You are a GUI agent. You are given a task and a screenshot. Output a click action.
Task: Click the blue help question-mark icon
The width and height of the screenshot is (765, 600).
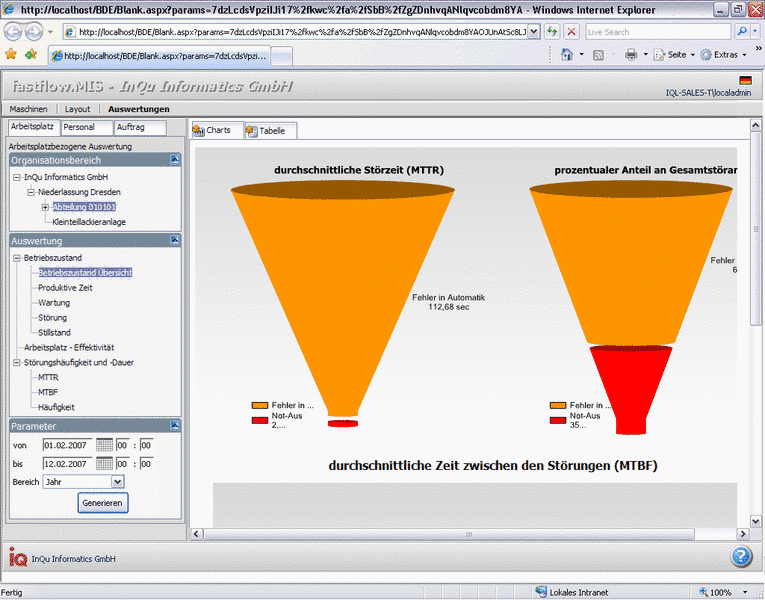click(x=741, y=557)
